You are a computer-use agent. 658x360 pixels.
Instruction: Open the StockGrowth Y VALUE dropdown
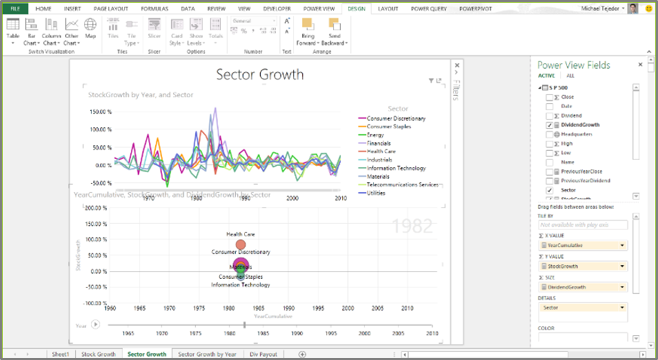[622, 266]
